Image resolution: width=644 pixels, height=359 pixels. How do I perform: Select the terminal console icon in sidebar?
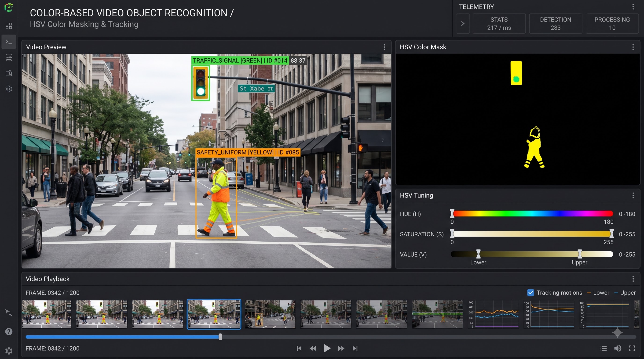tap(9, 42)
